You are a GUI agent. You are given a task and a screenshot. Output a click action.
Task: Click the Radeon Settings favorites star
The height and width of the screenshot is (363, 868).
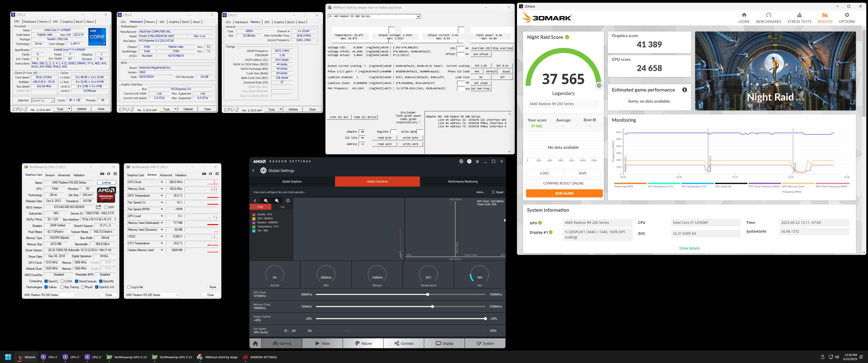coord(477,161)
